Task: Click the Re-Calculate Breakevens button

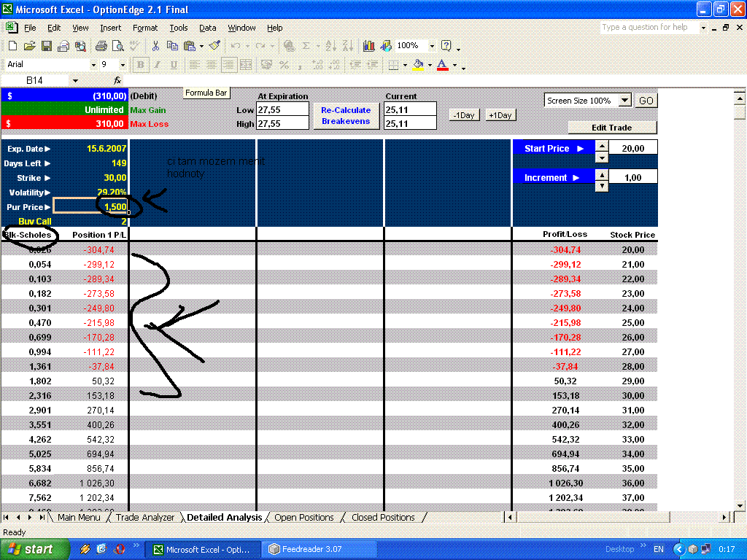Action: (346, 116)
